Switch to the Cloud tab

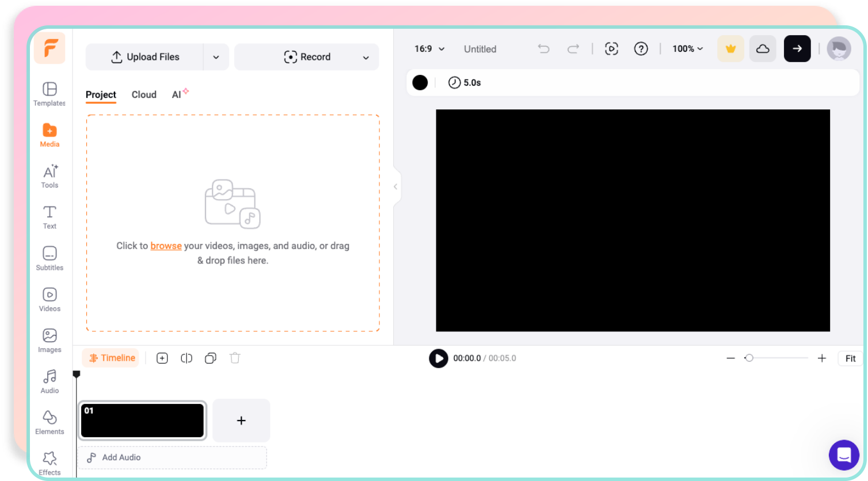pos(144,94)
